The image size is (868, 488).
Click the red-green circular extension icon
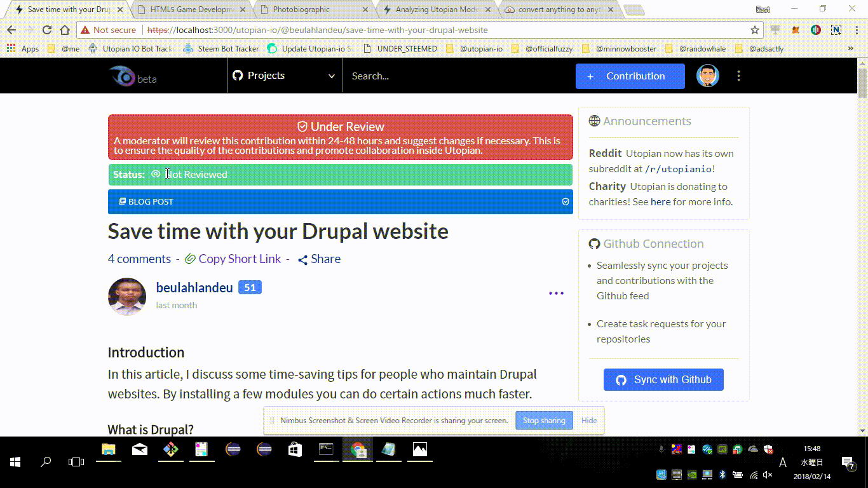816,30
